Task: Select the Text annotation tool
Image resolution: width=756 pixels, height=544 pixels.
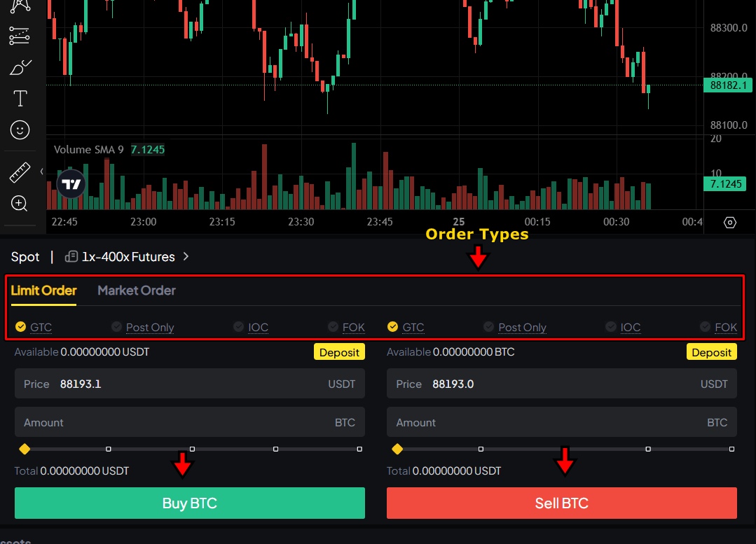Action: pyautogui.click(x=20, y=98)
